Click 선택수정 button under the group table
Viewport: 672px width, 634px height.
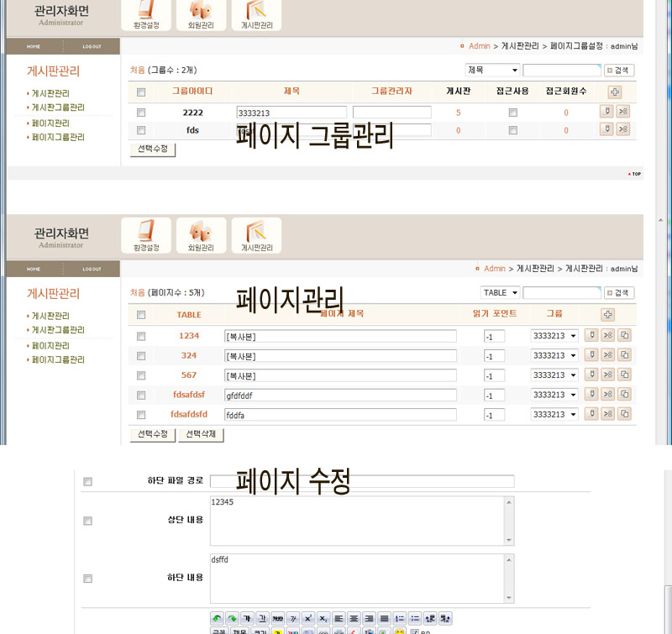pos(153,149)
